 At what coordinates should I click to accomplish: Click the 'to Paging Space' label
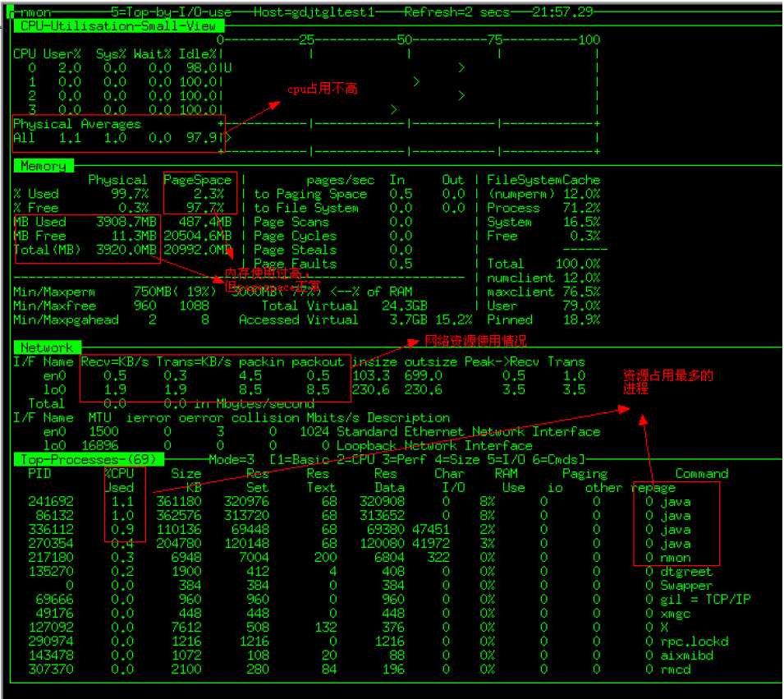(x=310, y=194)
